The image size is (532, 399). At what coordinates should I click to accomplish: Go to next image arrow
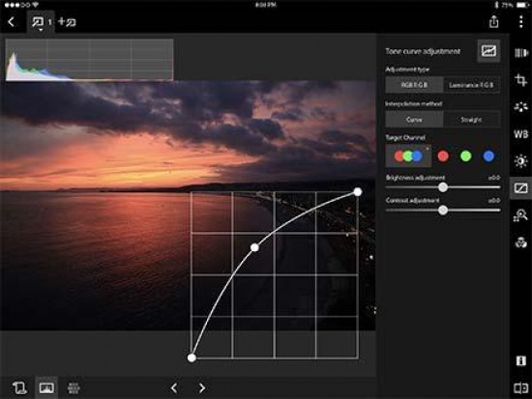pyautogui.click(x=202, y=387)
